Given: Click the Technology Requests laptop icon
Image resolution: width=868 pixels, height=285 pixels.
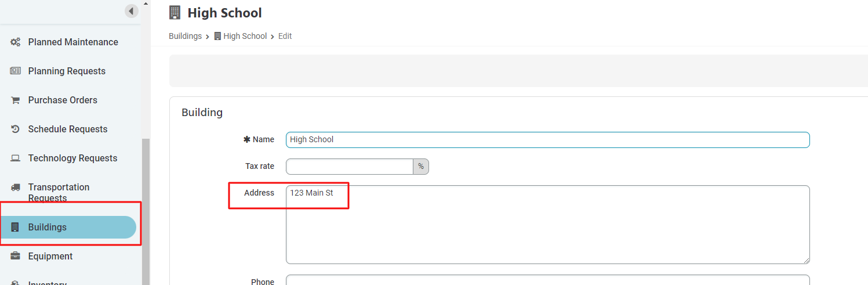Looking at the screenshot, I should [x=16, y=158].
